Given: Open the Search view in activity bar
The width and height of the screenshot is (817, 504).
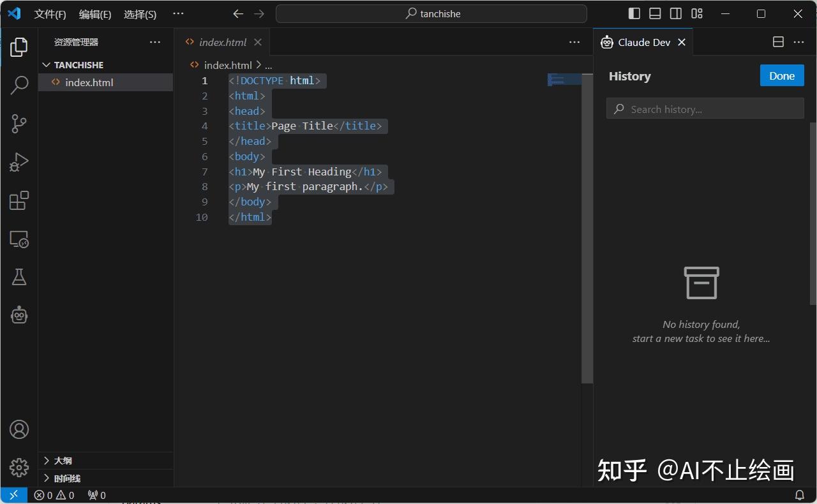Looking at the screenshot, I should pyautogui.click(x=19, y=85).
